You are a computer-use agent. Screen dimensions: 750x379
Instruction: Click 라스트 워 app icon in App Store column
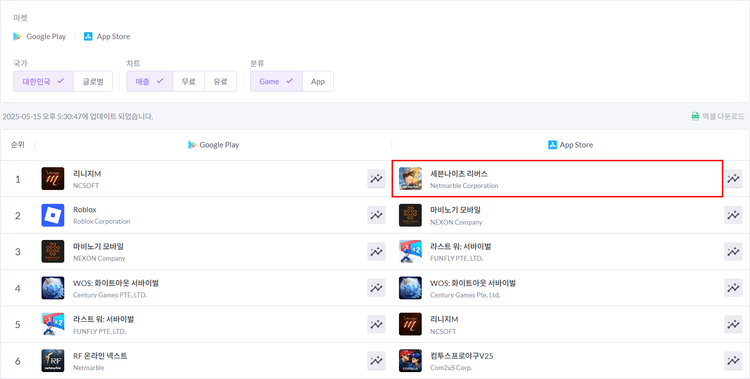[410, 252]
